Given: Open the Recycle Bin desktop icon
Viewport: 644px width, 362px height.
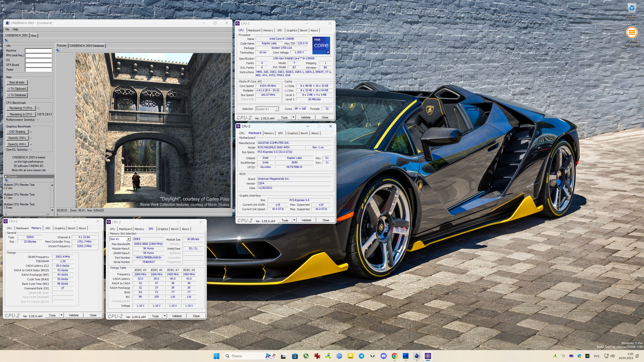Looking at the screenshot, I should coord(632,11).
